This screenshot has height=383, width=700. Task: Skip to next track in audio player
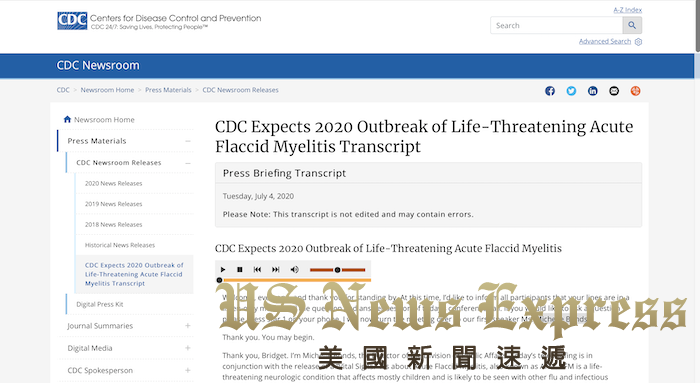tap(275, 270)
